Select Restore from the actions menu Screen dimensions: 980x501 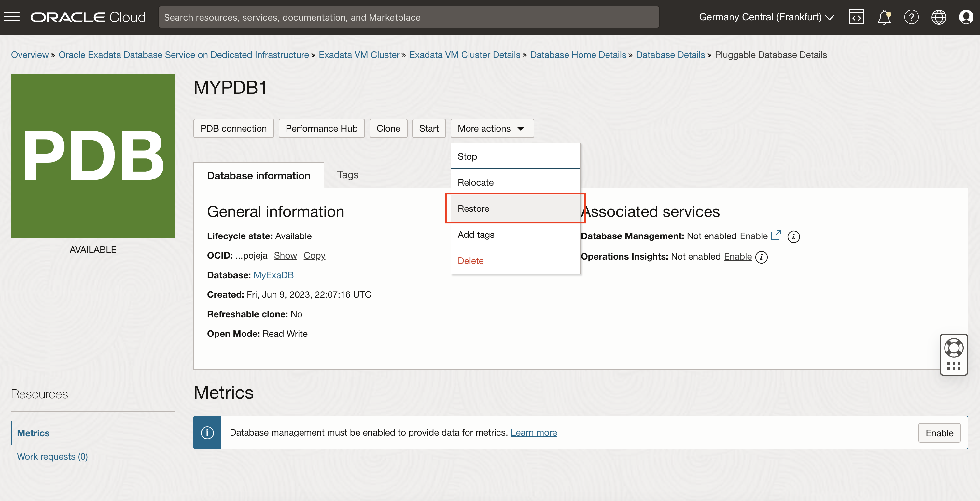[x=474, y=208]
